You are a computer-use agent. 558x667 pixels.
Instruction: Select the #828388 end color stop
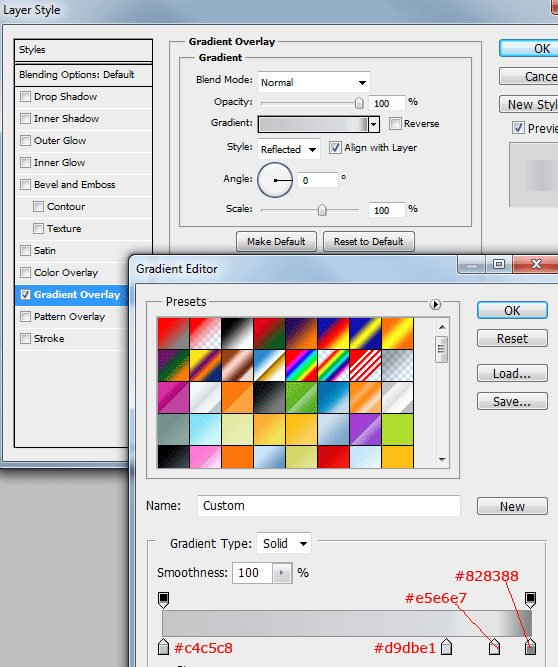coord(530,647)
